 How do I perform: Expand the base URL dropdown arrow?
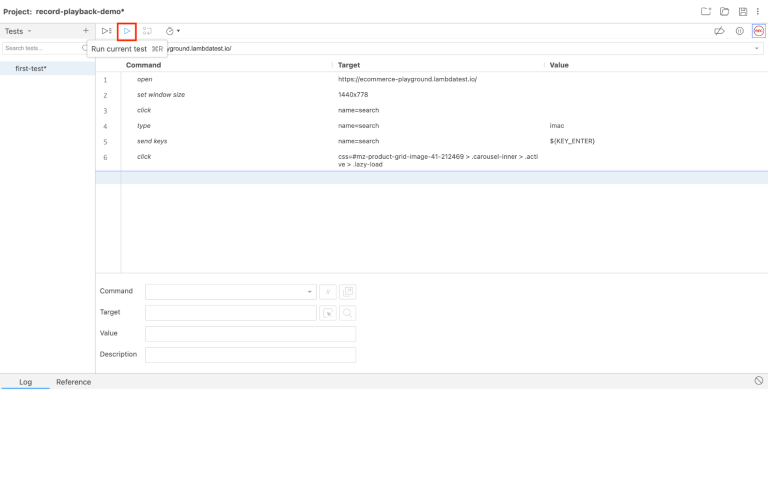757,48
